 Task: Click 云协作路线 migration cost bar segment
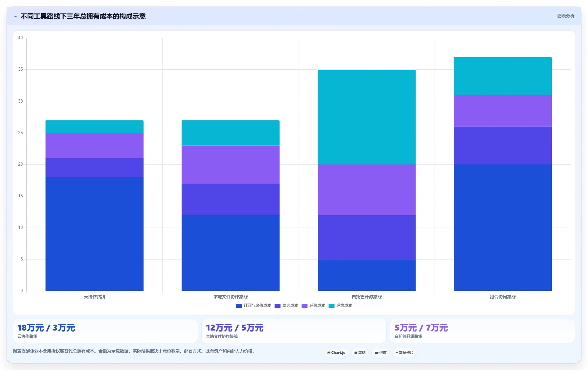(x=94, y=145)
